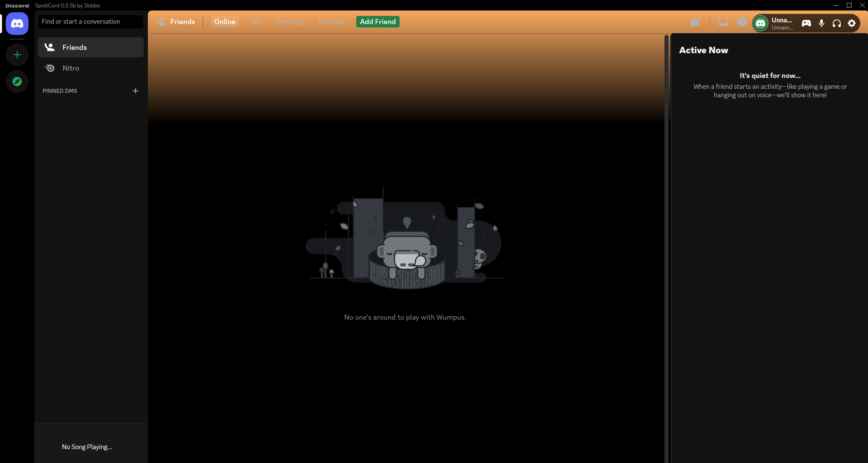Open the Nitro page
The width and height of the screenshot is (868, 463).
coord(71,68)
